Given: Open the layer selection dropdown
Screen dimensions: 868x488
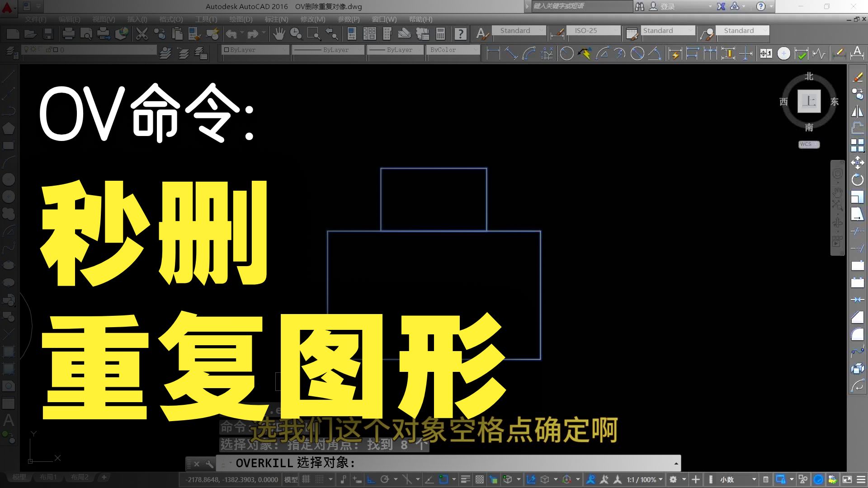Looking at the screenshot, I should (151, 50).
